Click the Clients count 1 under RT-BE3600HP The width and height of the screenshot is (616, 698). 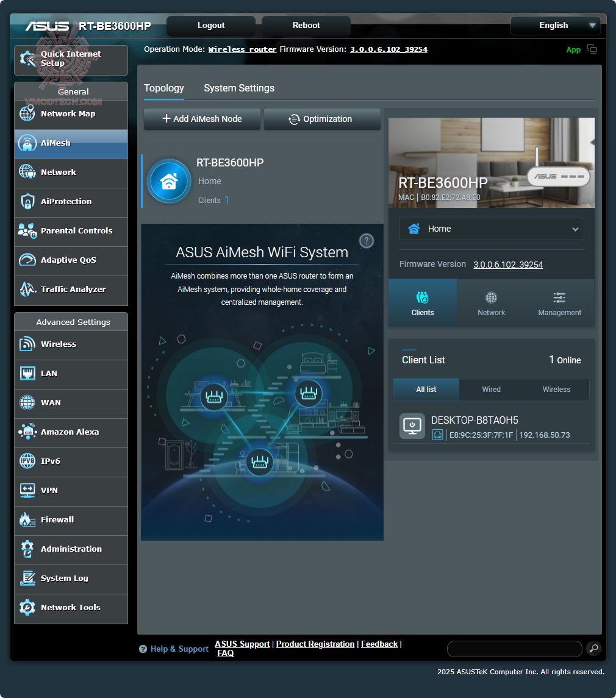click(227, 200)
